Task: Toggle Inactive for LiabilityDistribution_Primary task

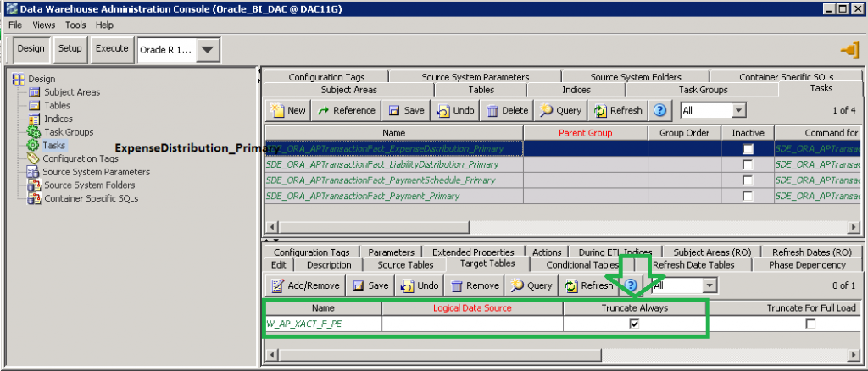Action: point(748,165)
